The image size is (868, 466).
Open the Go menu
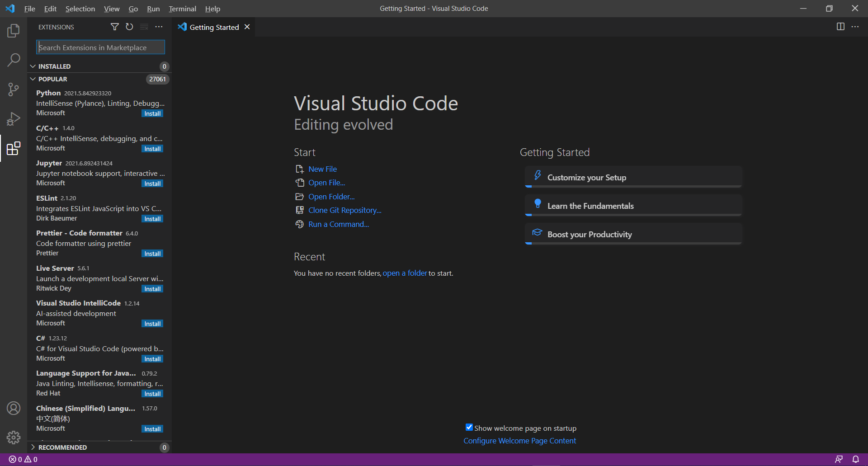133,9
